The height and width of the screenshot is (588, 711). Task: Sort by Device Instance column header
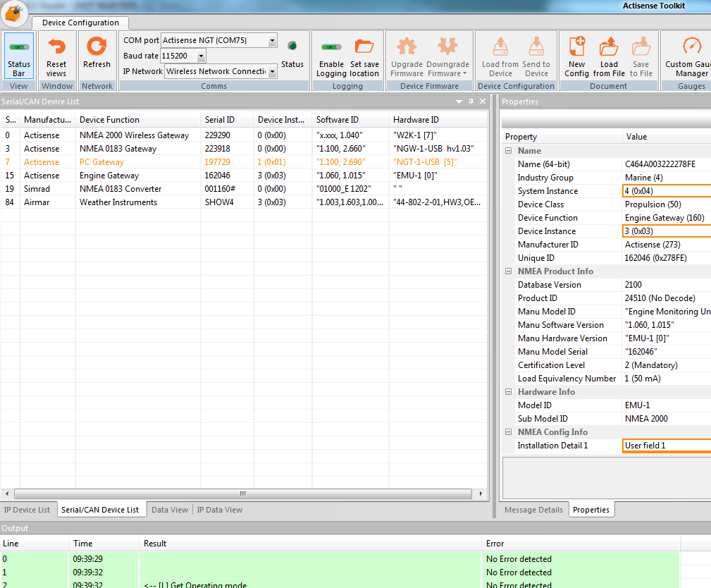283,120
